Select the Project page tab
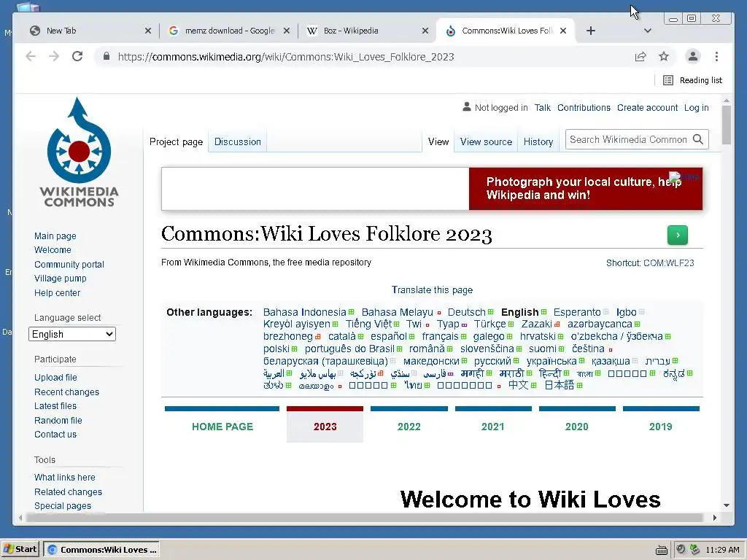 point(176,142)
